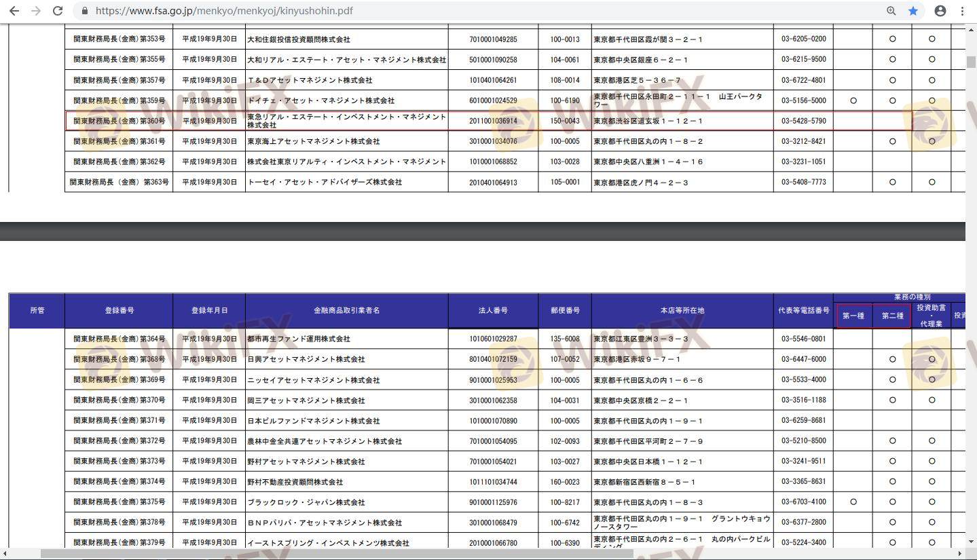Reload the PDF page
Image resolution: width=977 pixels, height=560 pixels.
(x=58, y=11)
